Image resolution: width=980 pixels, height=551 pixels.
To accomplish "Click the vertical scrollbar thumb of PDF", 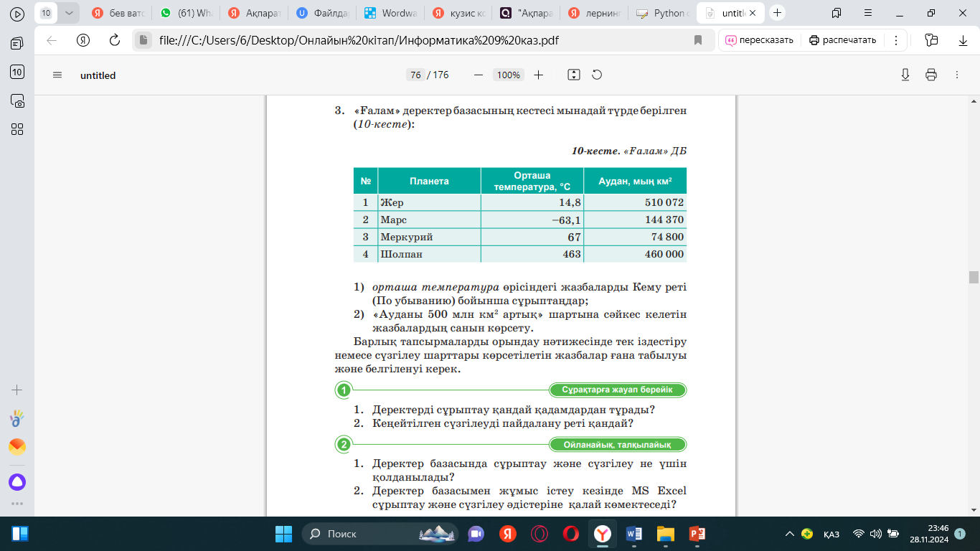I will (x=974, y=278).
